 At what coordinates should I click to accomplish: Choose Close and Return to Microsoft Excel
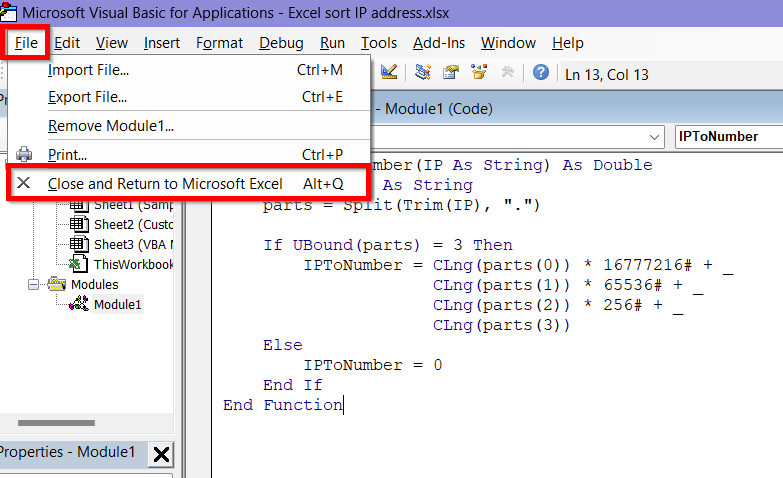click(x=189, y=183)
